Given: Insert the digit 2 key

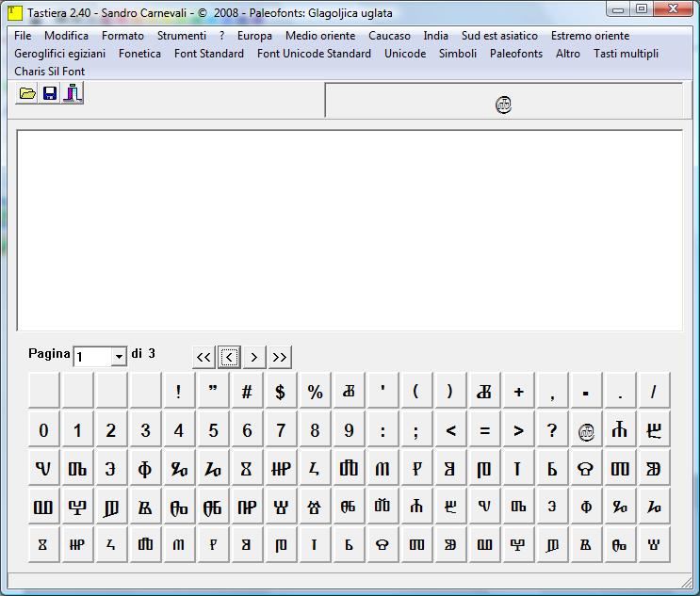Looking at the screenshot, I should (111, 429).
